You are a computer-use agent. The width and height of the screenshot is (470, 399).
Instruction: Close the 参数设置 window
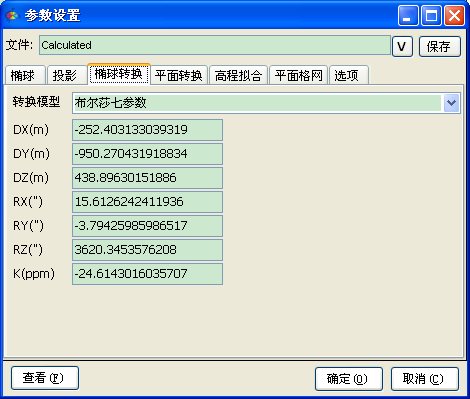coord(455,15)
